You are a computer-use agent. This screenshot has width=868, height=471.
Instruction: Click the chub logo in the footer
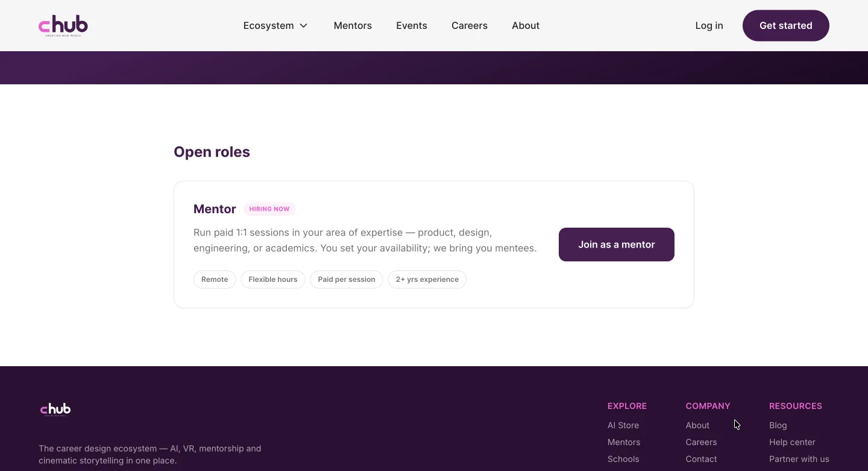pyautogui.click(x=55, y=410)
